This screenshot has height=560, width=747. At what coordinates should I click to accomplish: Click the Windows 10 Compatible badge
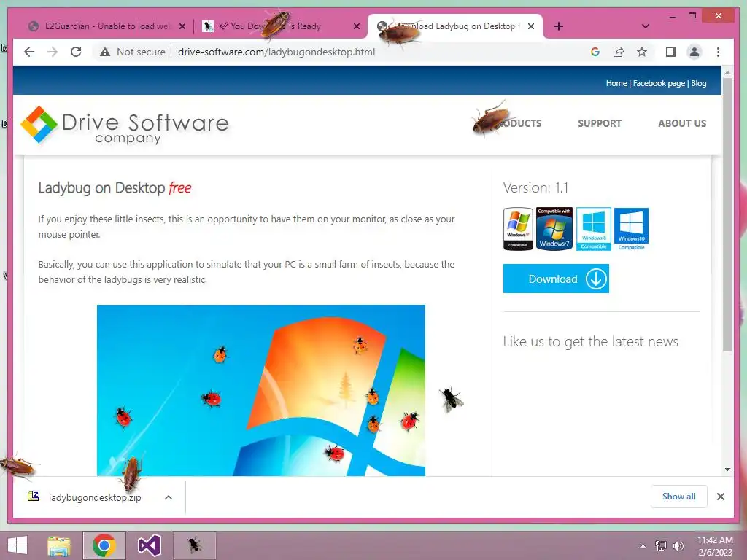click(631, 229)
